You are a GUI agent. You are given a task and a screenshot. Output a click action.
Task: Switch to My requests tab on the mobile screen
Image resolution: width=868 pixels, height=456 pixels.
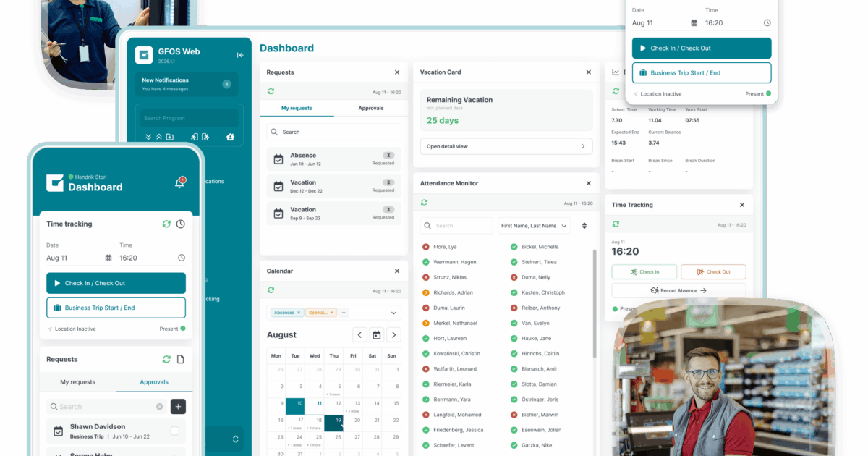(x=77, y=382)
